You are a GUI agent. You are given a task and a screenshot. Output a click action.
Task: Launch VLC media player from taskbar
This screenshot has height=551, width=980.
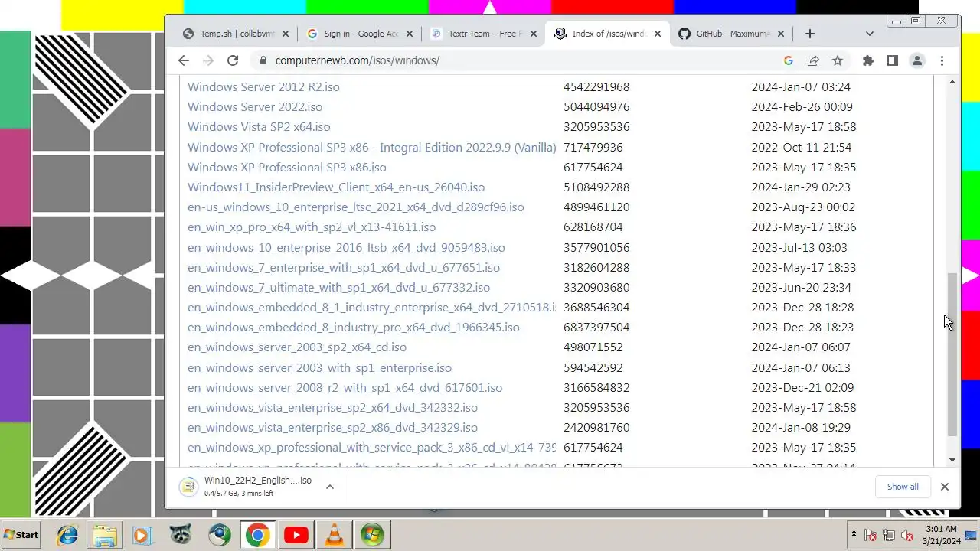click(x=335, y=535)
